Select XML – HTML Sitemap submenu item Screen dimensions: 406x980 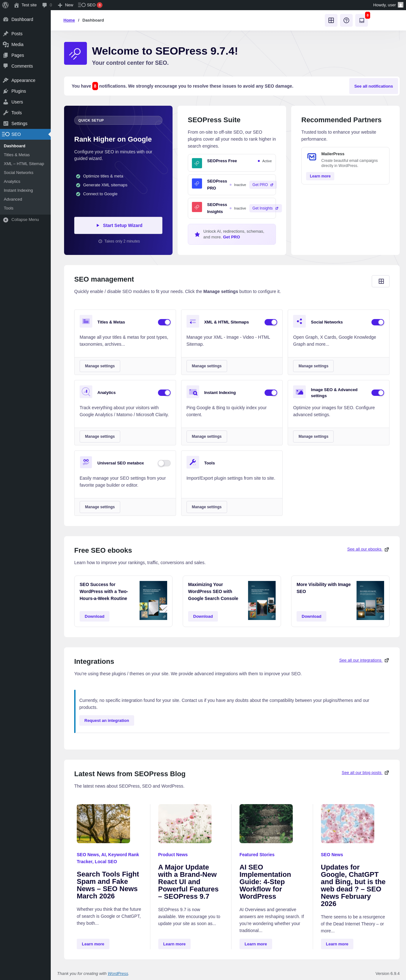click(x=24, y=163)
